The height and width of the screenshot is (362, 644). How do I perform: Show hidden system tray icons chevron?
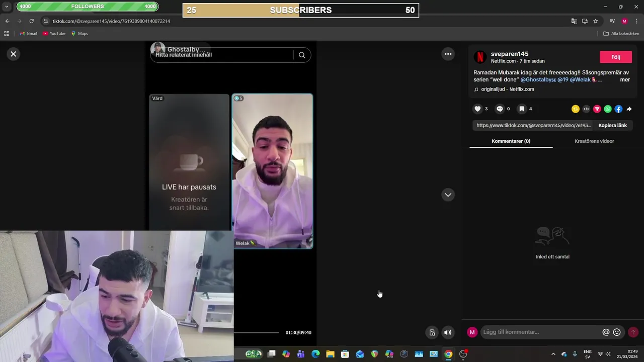click(553, 354)
